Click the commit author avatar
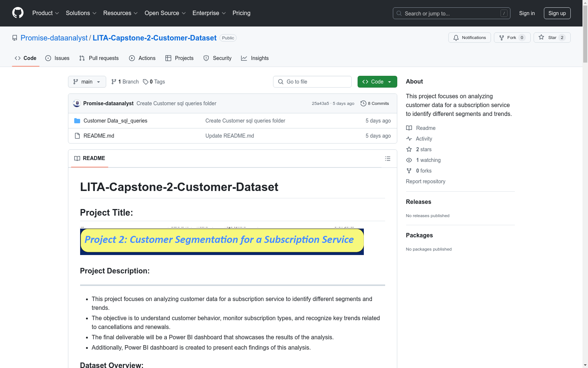This screenshot has width=588, height=368. point(77,103)
